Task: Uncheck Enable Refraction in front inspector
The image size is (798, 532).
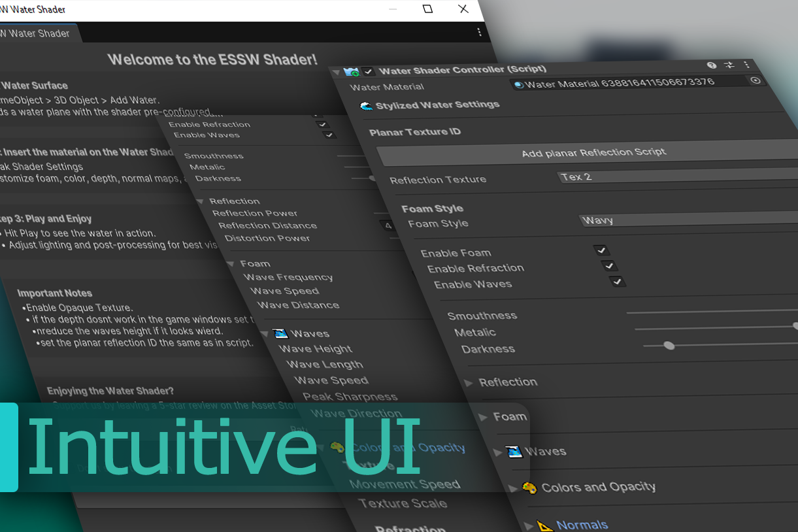Action: [608, 265]
